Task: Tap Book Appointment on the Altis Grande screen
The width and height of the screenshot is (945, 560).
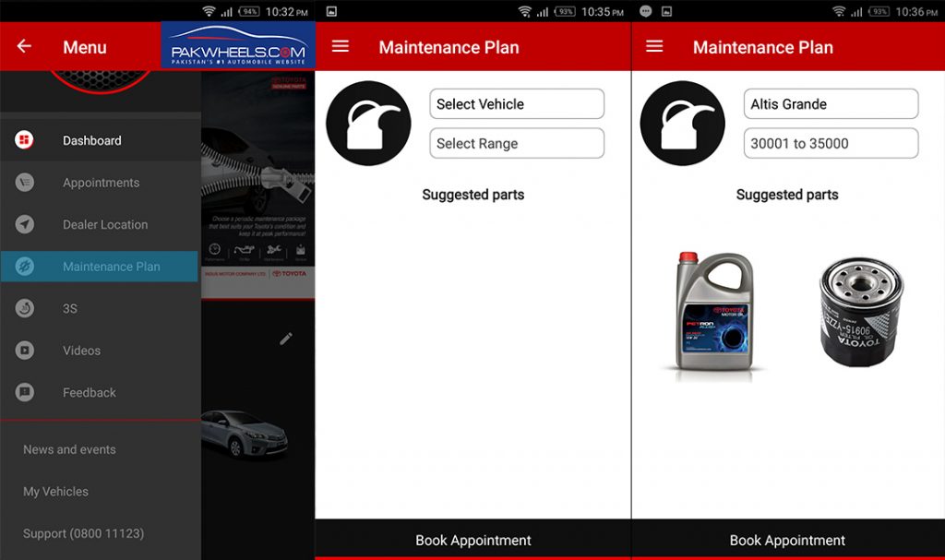Action: (788, 540)
